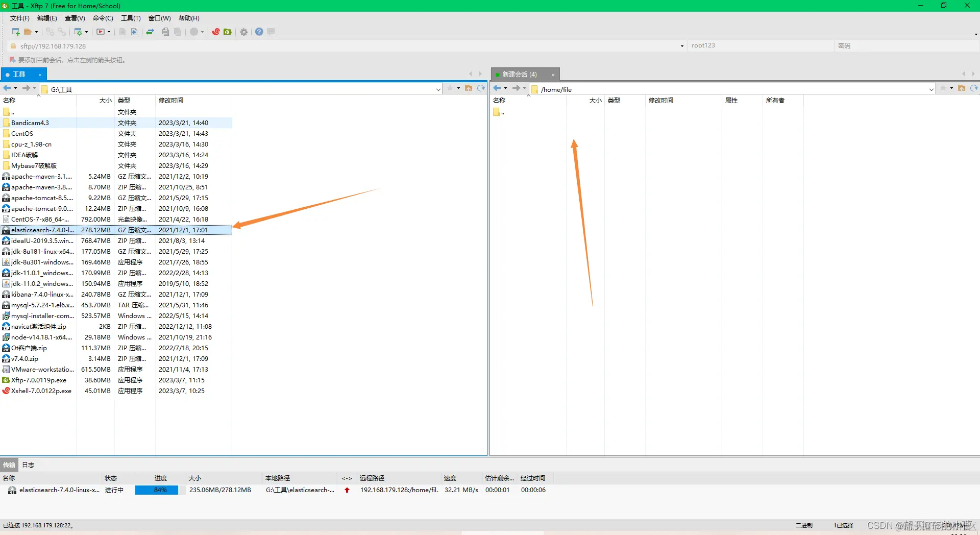Select the Xshell-7.0.0122p.exe file
The width and height of the screenshot is (980, 535).
(116, 391)
